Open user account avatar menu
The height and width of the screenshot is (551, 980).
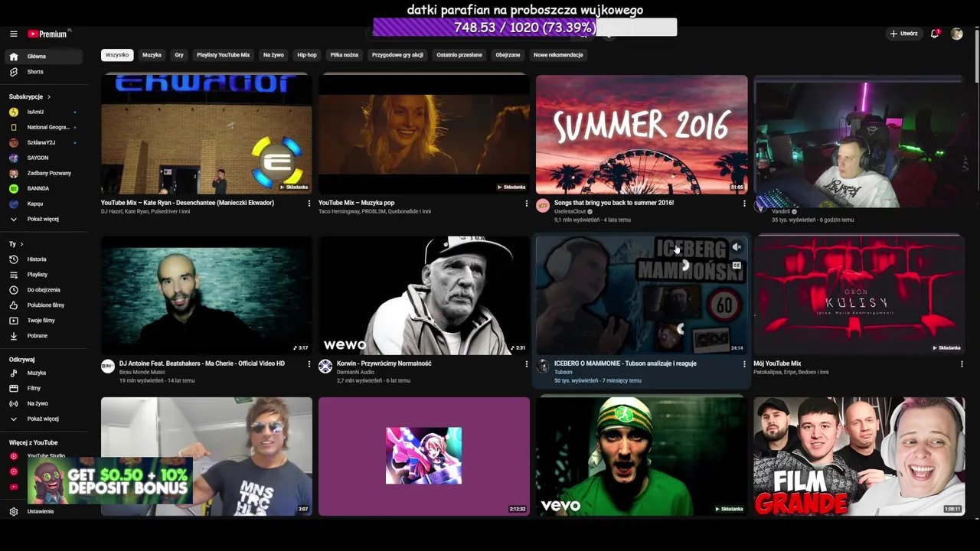[956, 34]
